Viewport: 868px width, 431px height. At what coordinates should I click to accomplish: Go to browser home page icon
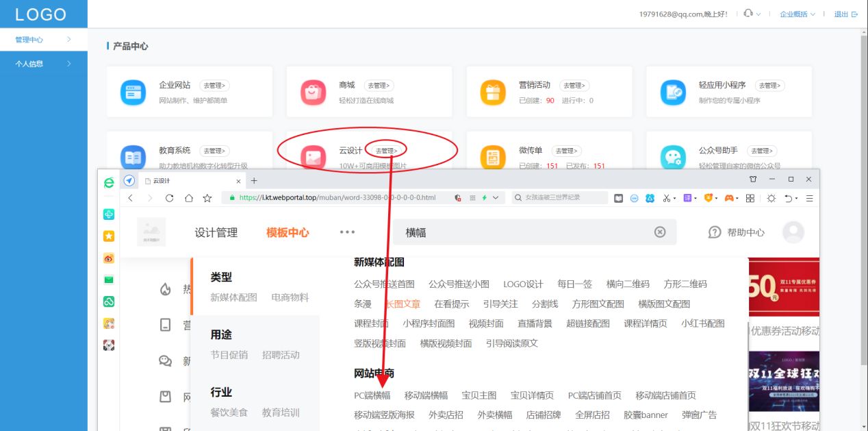click(x=188, y=198)
